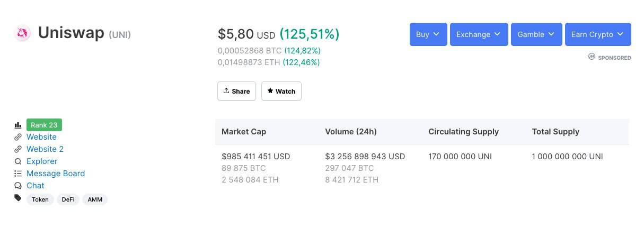Open the Explorer link

pos(42,161)
